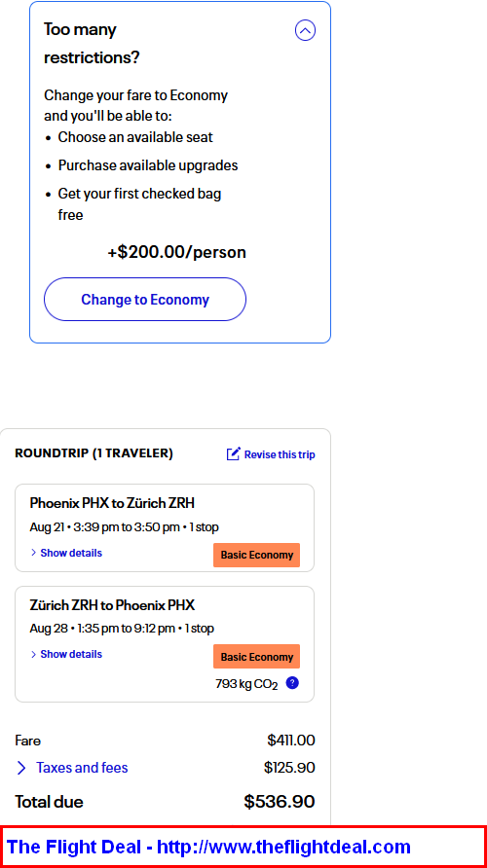487x868 pixels.
Task: Open the Taxes and fees breakdown link
Action: click(82, 768)
